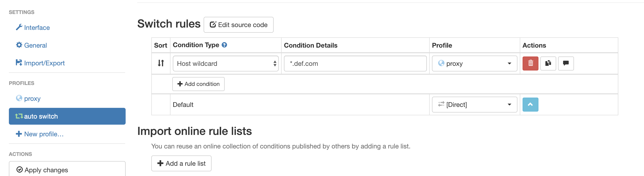This screenshot has height=176, width=644.
Task: Open the proxy profile in sidebar
Action: 32,99
